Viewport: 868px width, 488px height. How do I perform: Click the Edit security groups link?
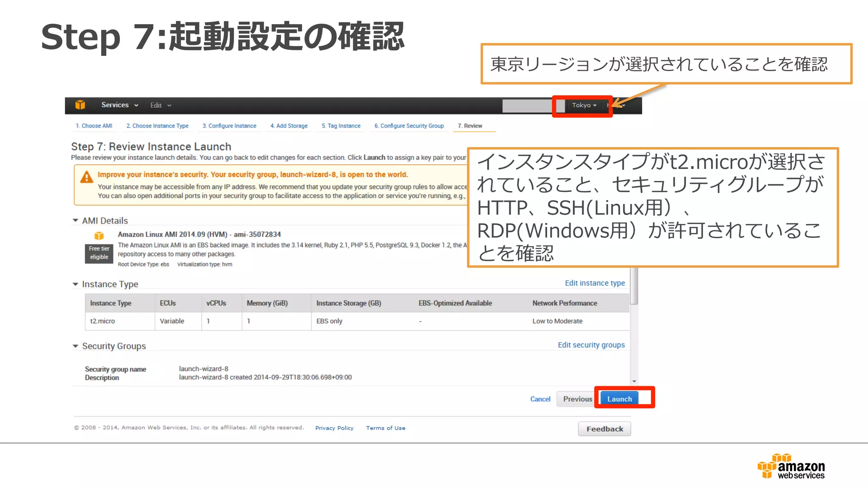pyautogui.click(x=591, y=345)
